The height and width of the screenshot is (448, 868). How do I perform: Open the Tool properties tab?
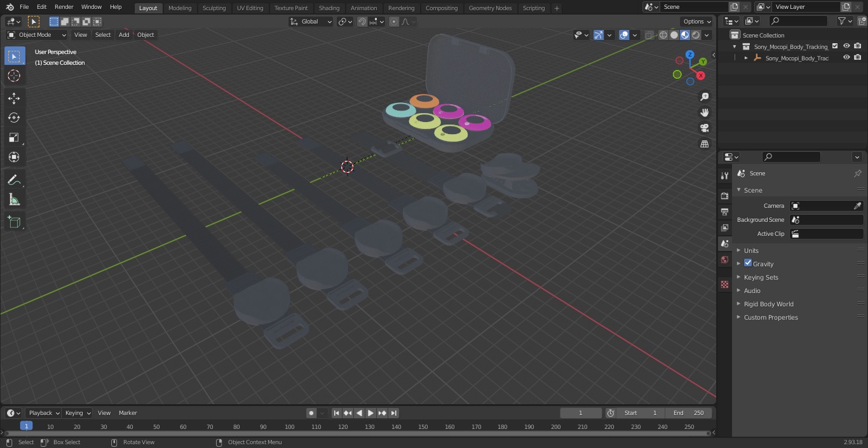click(724, 176)
